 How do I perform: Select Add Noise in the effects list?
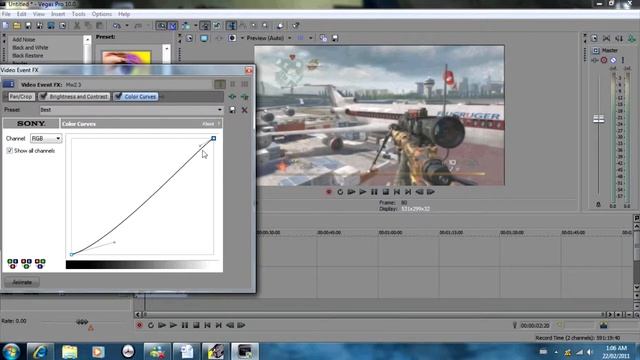24,40
